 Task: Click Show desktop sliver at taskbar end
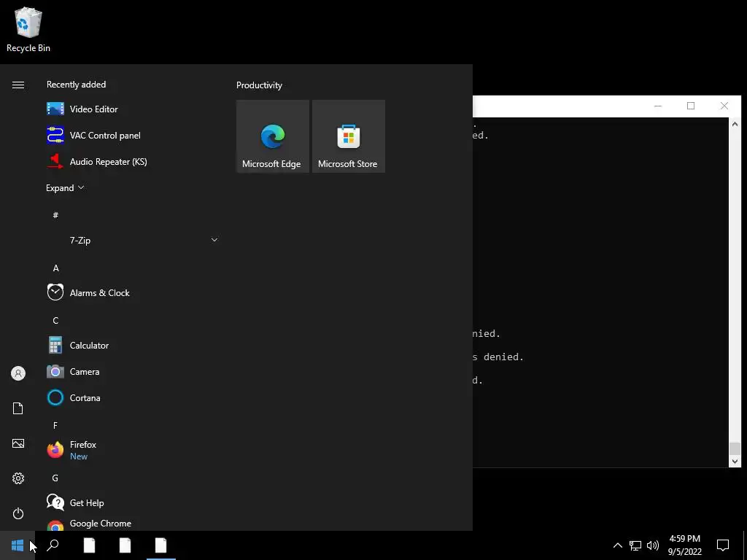click(x=745, y=545)
